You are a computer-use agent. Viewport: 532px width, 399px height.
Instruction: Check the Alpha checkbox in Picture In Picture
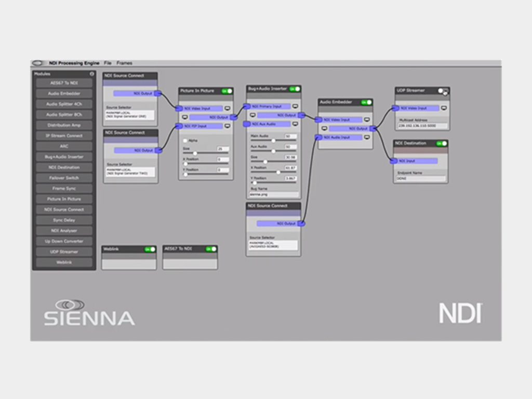185,140
